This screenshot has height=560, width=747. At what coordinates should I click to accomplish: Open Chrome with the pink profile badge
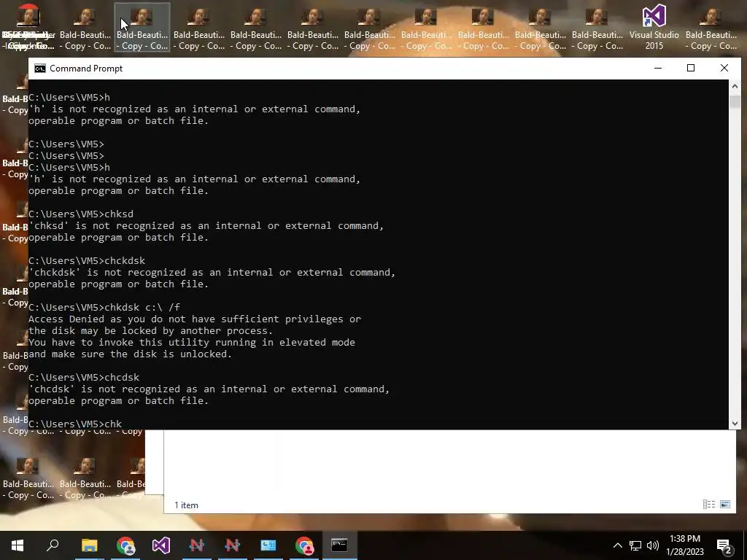(x=304, y=545)
